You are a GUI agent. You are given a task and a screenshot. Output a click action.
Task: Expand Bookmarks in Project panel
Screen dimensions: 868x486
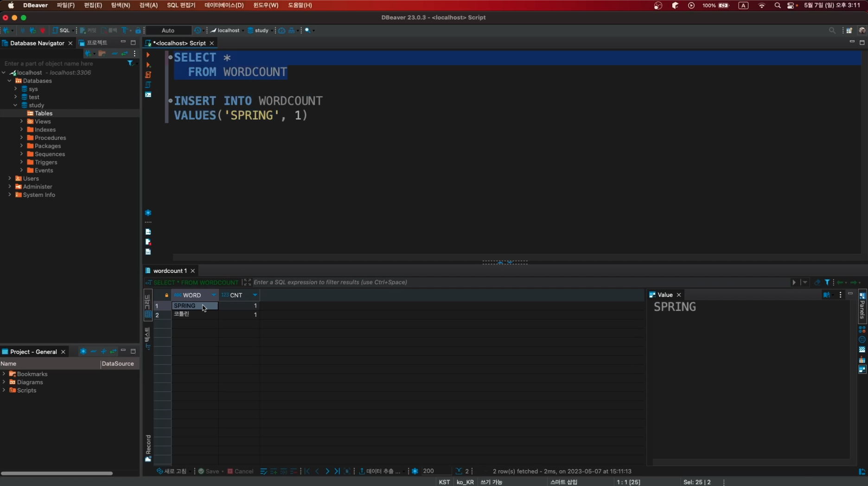point(4,374)
